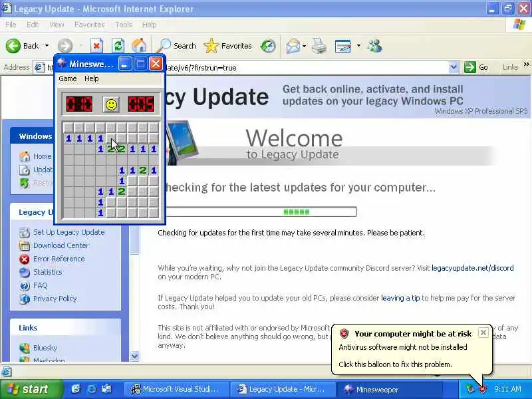The width and height of the screenshot is (532, 399).
Task: Click the Privacy Policy link text
Action: tap(55, 299)
